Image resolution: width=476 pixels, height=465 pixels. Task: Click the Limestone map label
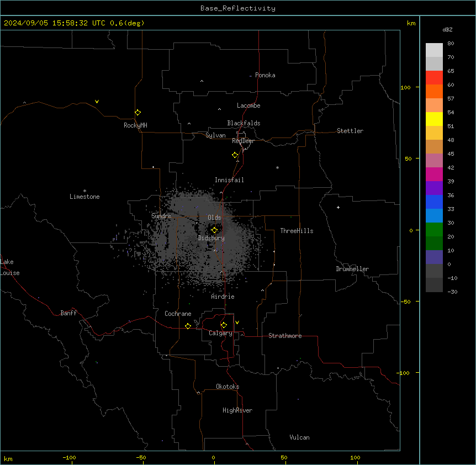click(84, 197)
